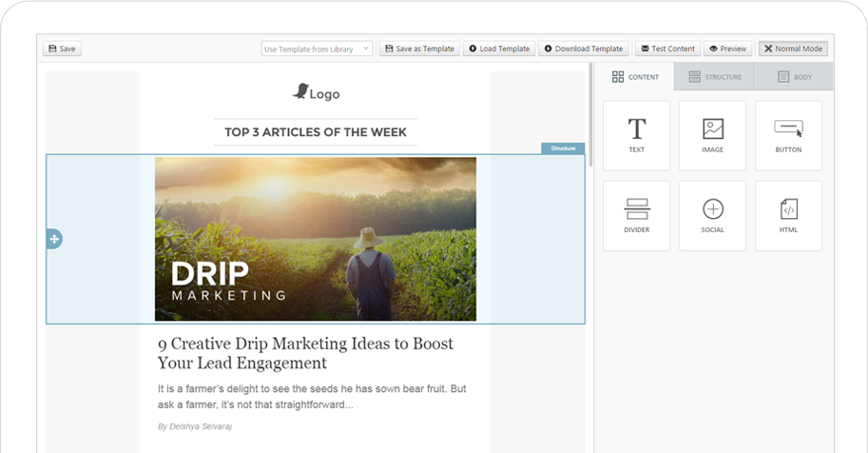Image resolution: width=868 pixels, height=453 pixels.
Task: Click the Drip Marketing article image
Action: [316, 239]
